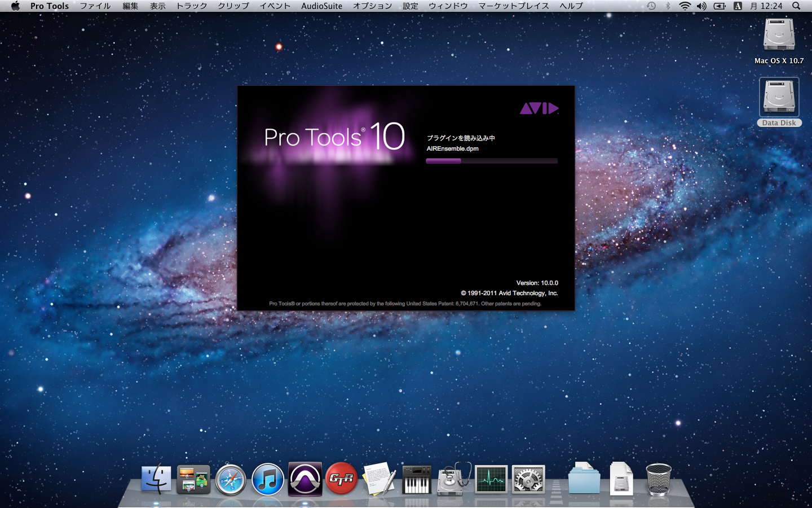Screen dimensions: 812x508
Task: Click the 'Version: 10.0.0' text
Action: point(537,283)
